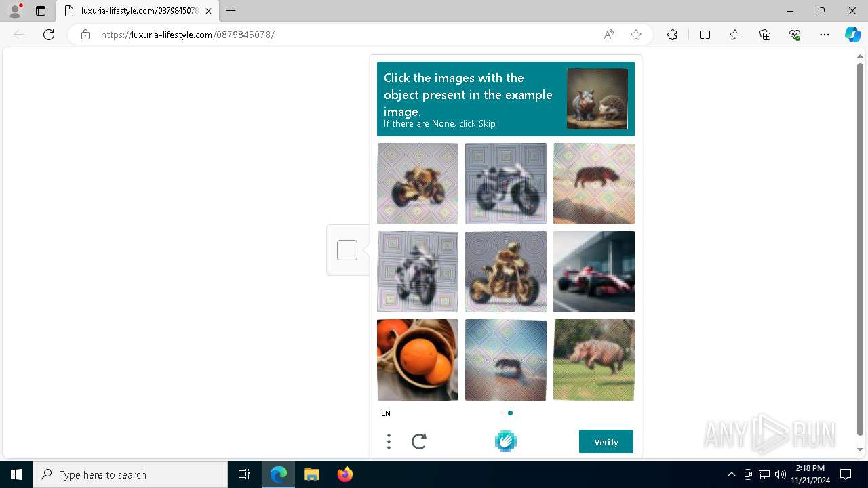Open the clock showing 2:18 PM
868x488 pixels.
[810, 474]
